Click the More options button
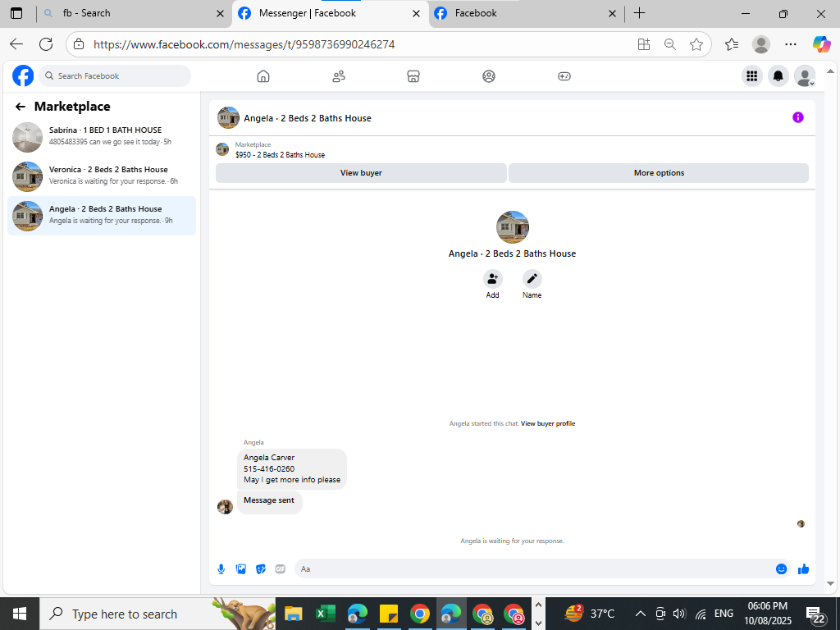The height and width of the screenshot is (630, 840). 659,173
